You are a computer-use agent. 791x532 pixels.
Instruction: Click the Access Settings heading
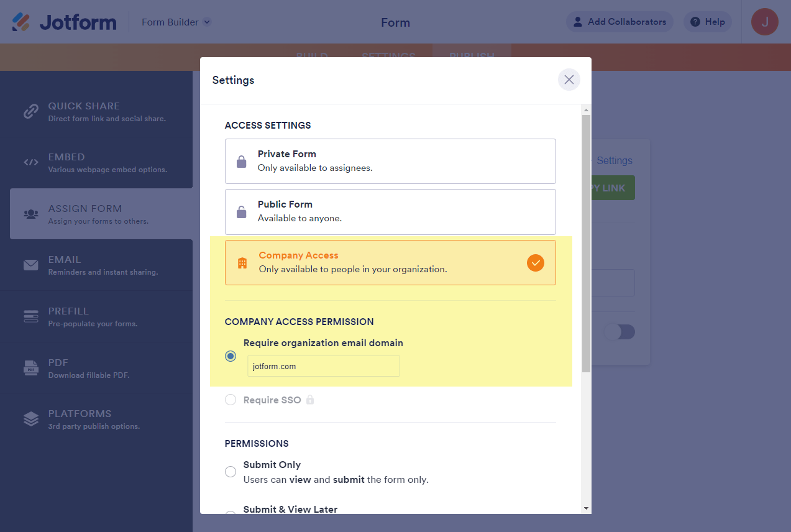coord(268,125)
